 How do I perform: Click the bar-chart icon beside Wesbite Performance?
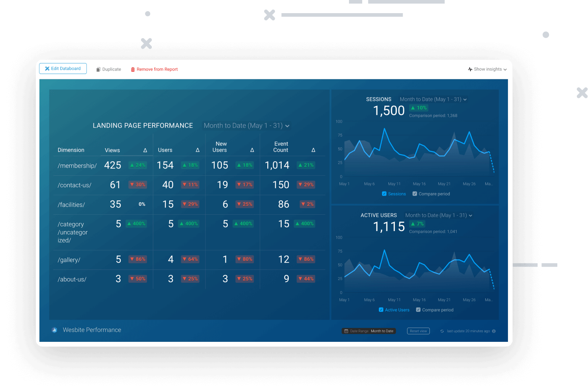pyautogui.click(x=54, y=330)
